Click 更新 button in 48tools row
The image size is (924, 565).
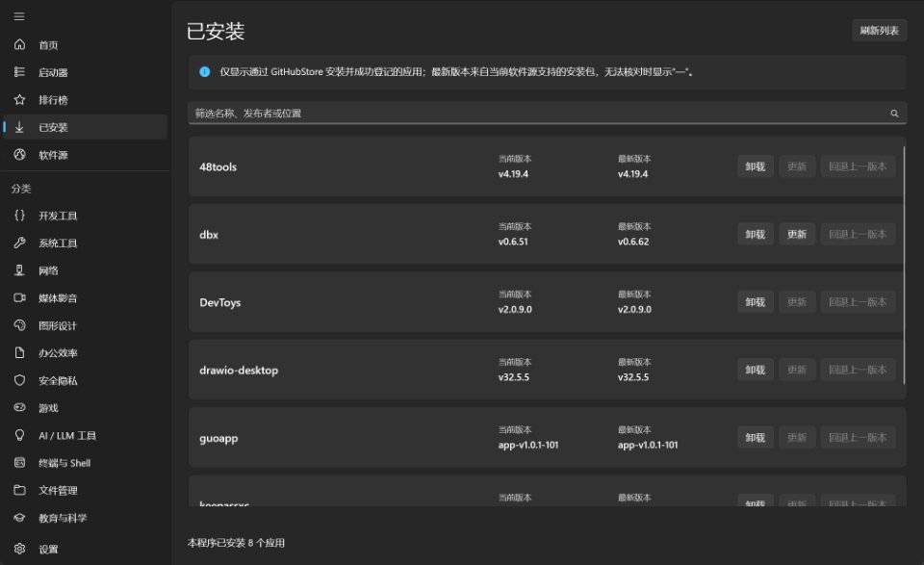797,167
